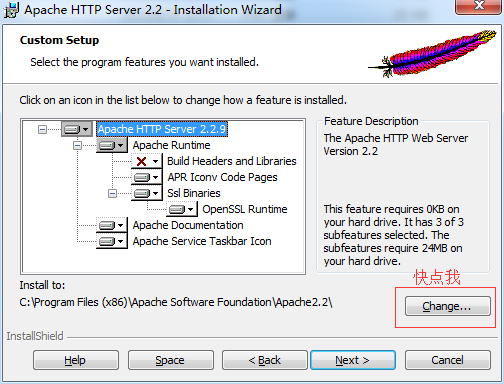Click the Feature Description group heading
The image size is (504, 384).
tap(371, 121)
